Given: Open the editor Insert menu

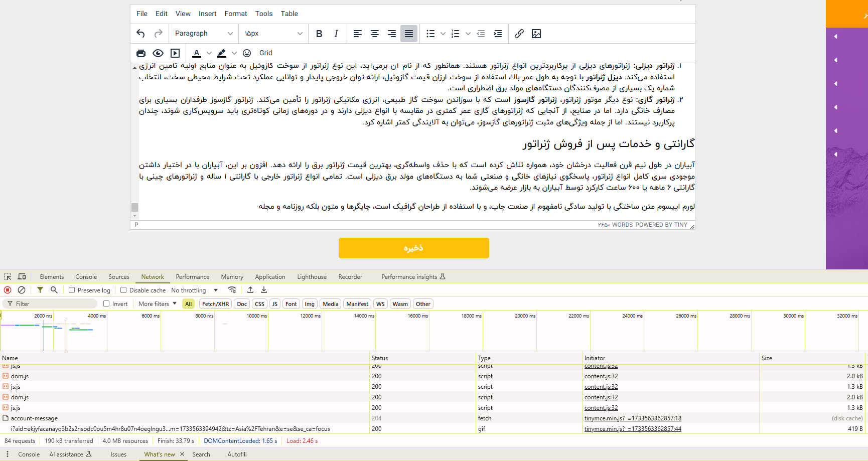Looking at the screenshot, I should (x=208, y=14).
